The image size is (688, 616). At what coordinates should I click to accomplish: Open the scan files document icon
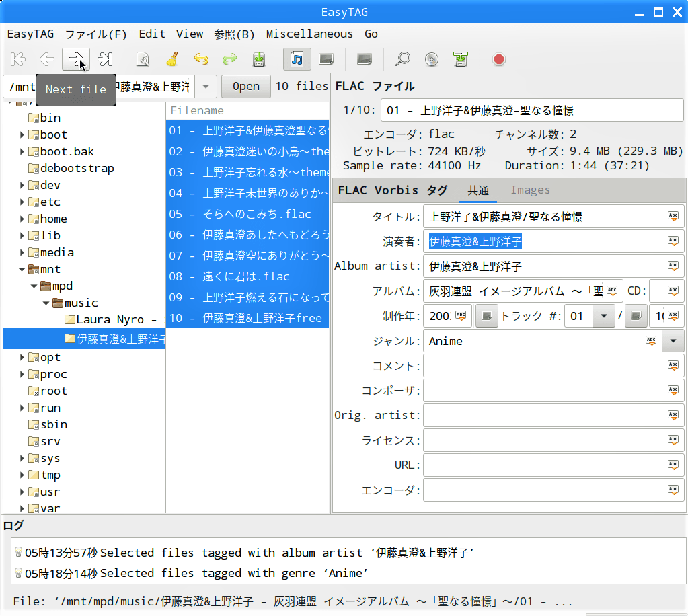(143, 59)
